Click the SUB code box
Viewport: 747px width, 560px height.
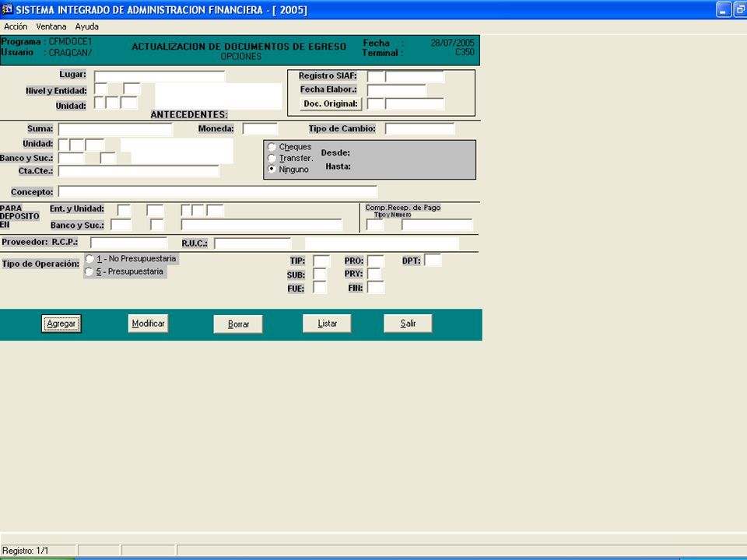pyautogui.click(x=320, y=275)
